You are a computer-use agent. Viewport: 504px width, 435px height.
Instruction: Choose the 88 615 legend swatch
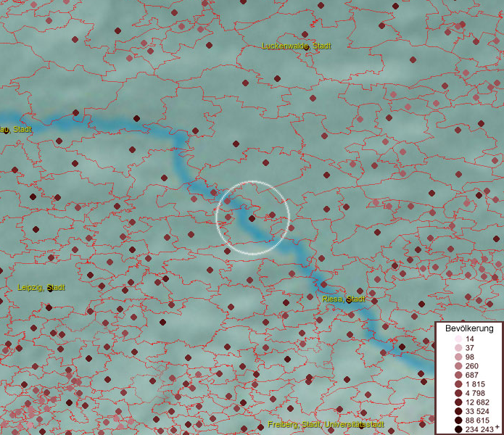tap(458, 420)
